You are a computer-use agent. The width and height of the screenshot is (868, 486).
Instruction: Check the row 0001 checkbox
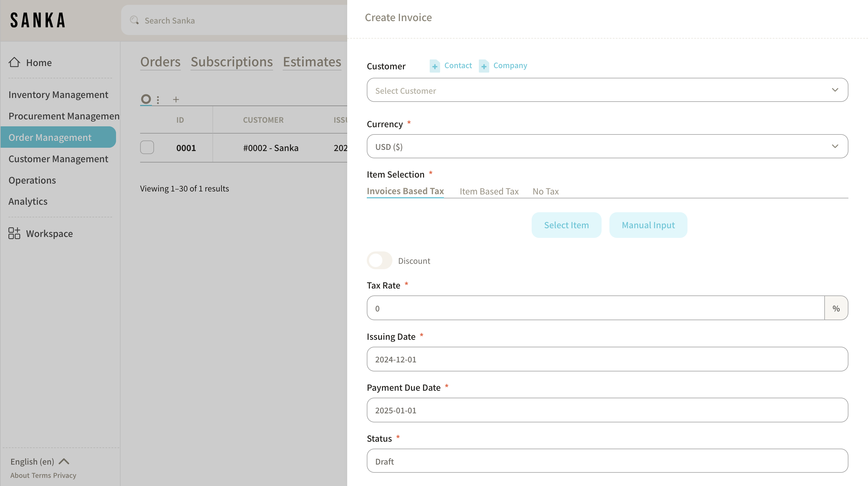click(147, 147)
